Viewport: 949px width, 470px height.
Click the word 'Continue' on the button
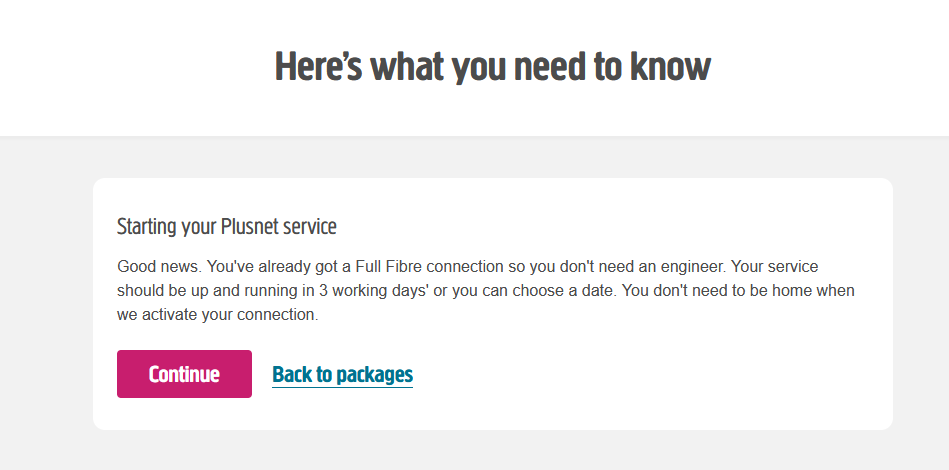(x=184, y=375)
